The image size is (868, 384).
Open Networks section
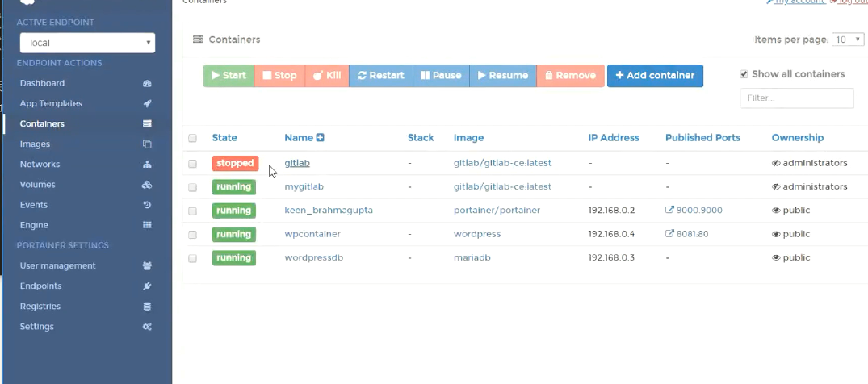(40, 165)
